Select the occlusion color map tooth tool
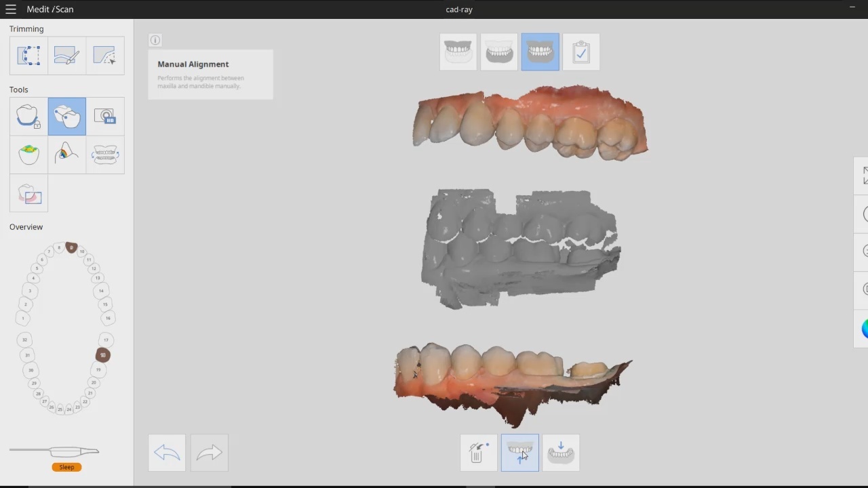 [28, 155]
